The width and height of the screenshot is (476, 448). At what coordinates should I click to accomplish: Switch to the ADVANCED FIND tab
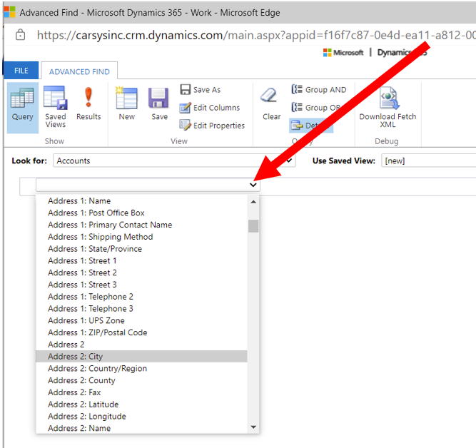point(79,71)
